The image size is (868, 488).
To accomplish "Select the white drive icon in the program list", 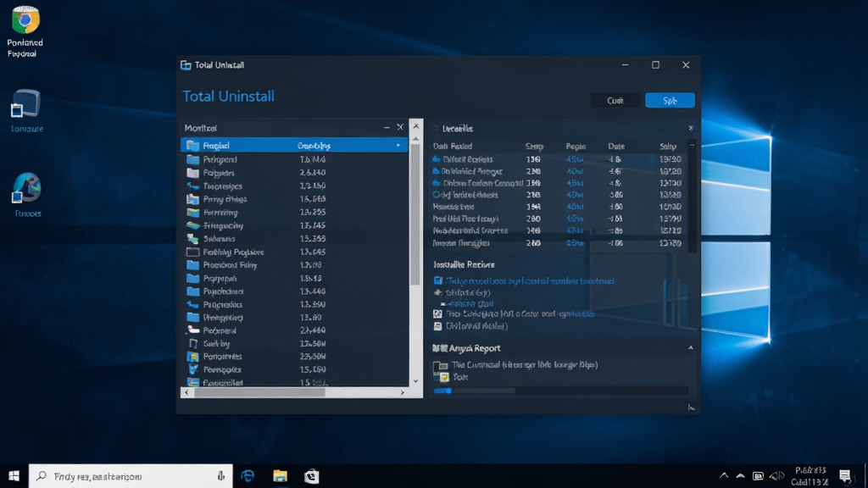I will tap(192, 330).
